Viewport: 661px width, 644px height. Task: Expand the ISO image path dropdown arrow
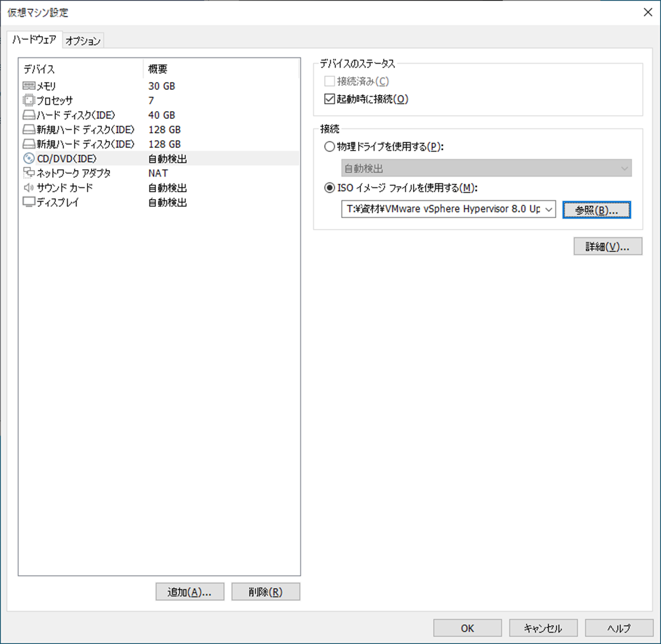pos(549,209)
